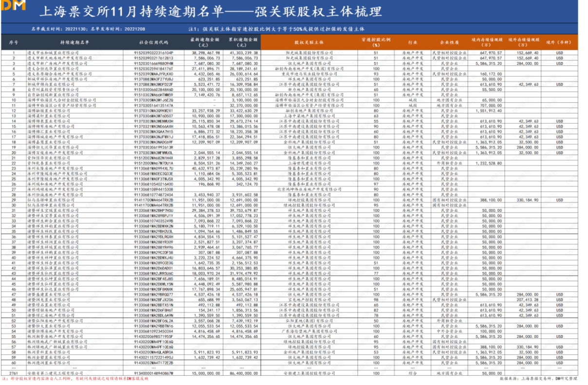Click the 中外合资企业 cell
The width and height of the screenshot is (588, 385).
click(449, 331)
